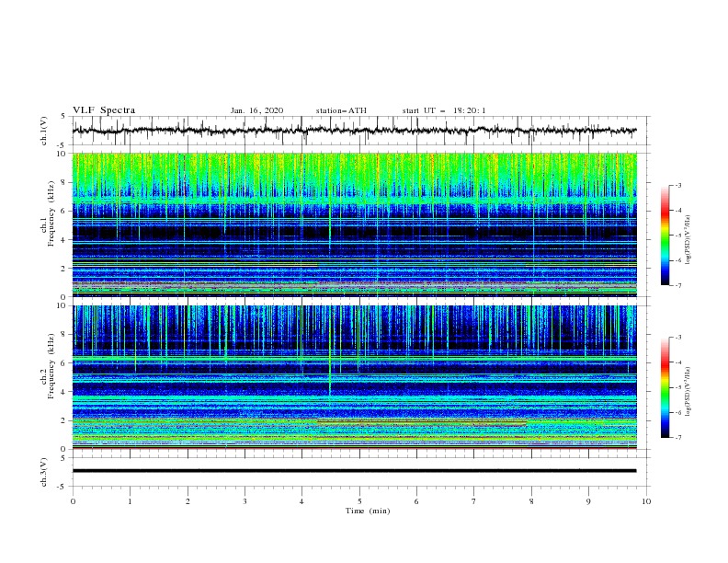Click the ch.1 spectrogram color scale bar

tap(665, 235)
